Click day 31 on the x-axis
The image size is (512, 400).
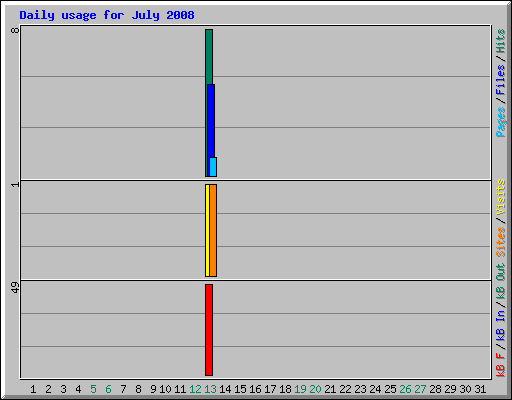click(480, 389)
